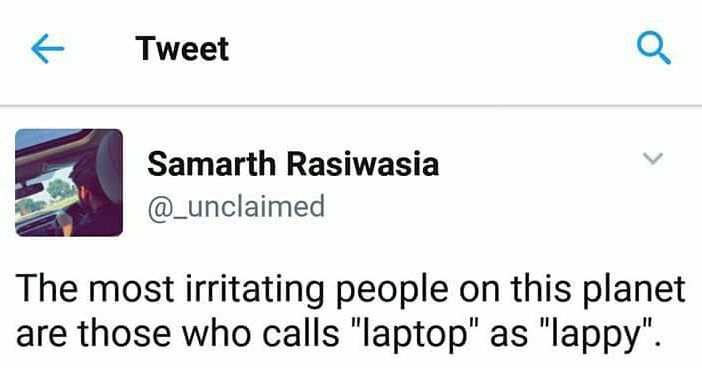Click the avatar showing a car interior
Viewport: 702px width, 368px height.
[x=69, y=182]
